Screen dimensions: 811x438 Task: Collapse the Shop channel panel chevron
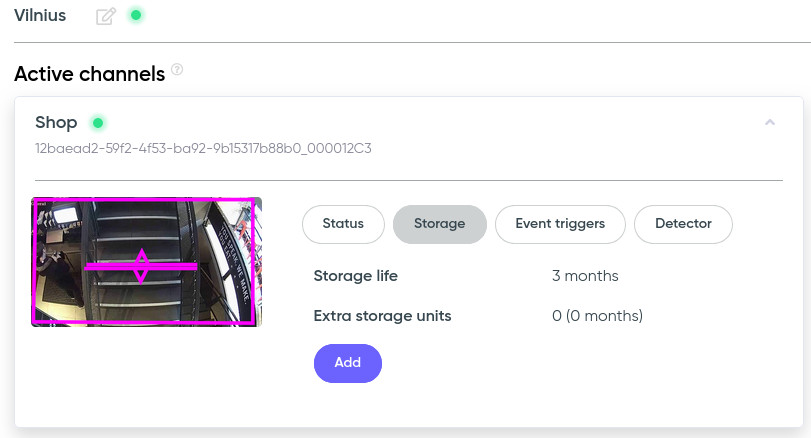pyautogui.click(x=769, y=122)
